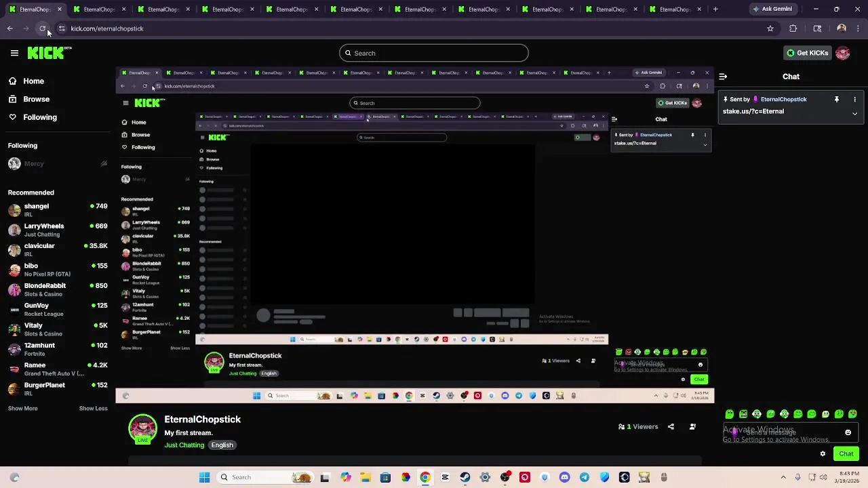Open Discord from the taskbar
The image size is (868, 488).
[x=564, y=477]
